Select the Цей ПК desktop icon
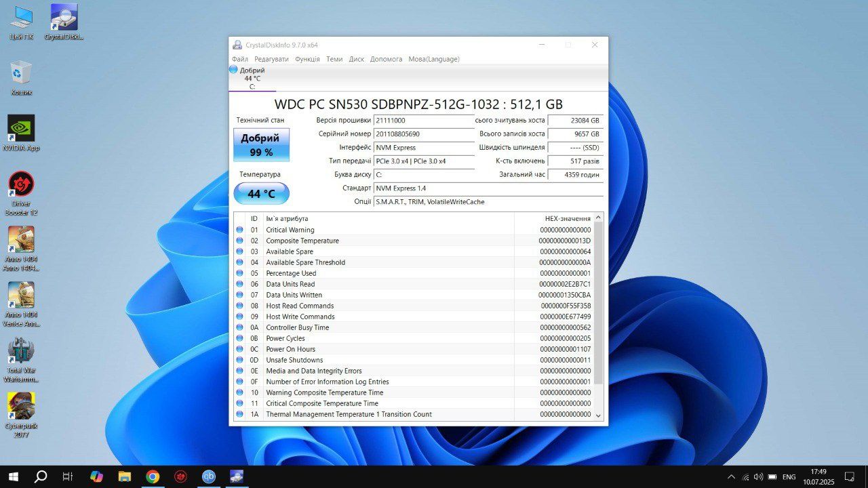This screenshot has width=868, height=488. pos(21,23)
